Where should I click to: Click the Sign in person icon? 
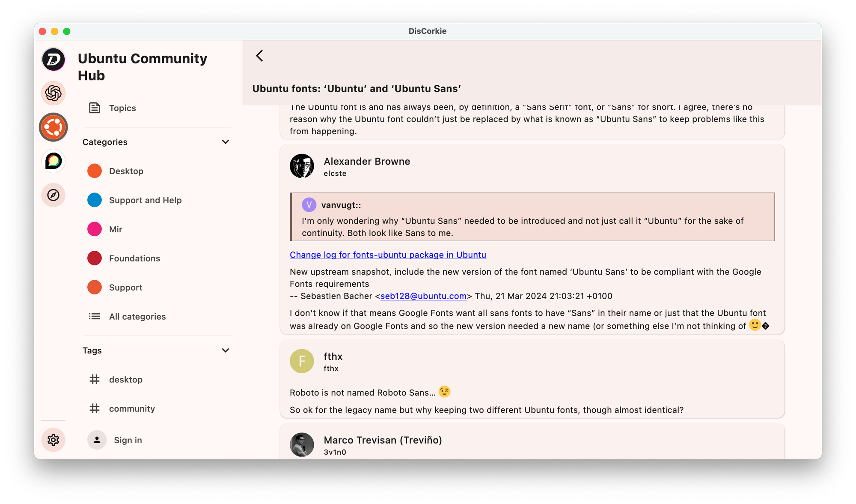coord(97,440)
